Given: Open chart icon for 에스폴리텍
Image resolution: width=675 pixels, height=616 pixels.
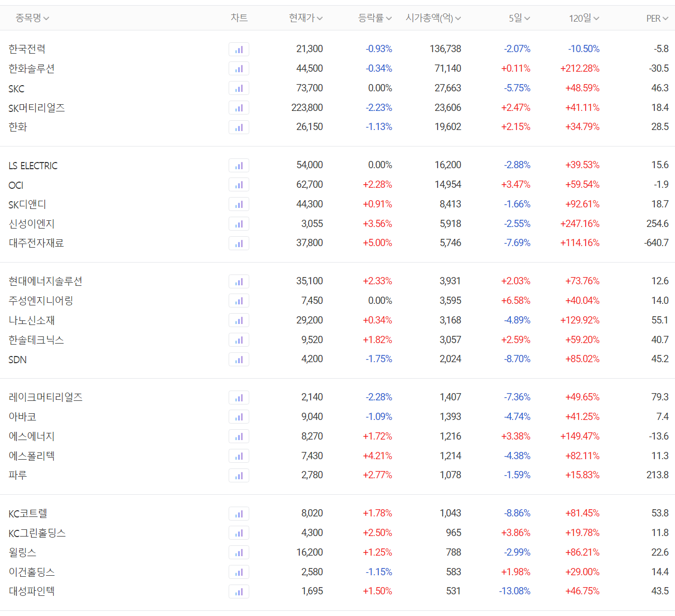Looking at the screenshot, I should coord(239,456).
